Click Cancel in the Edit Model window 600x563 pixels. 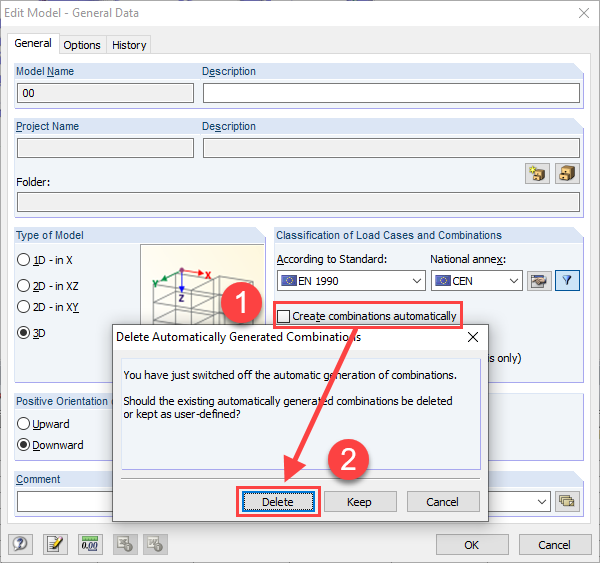click(x=554, y=545)
